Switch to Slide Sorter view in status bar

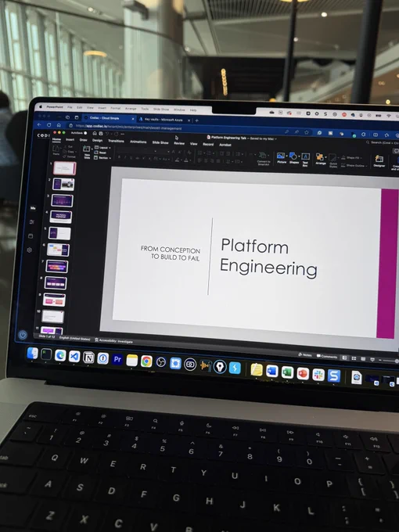point(354,358)
